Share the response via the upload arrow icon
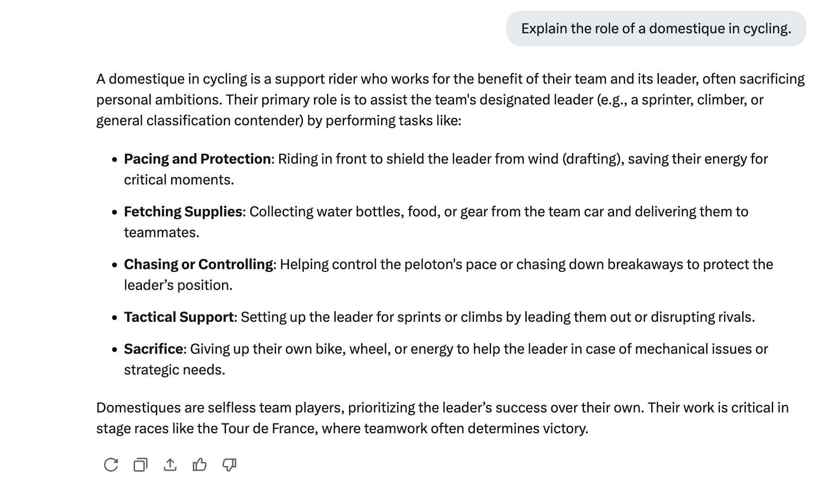Viewport: 824px width, 504px height. (170, 465)
